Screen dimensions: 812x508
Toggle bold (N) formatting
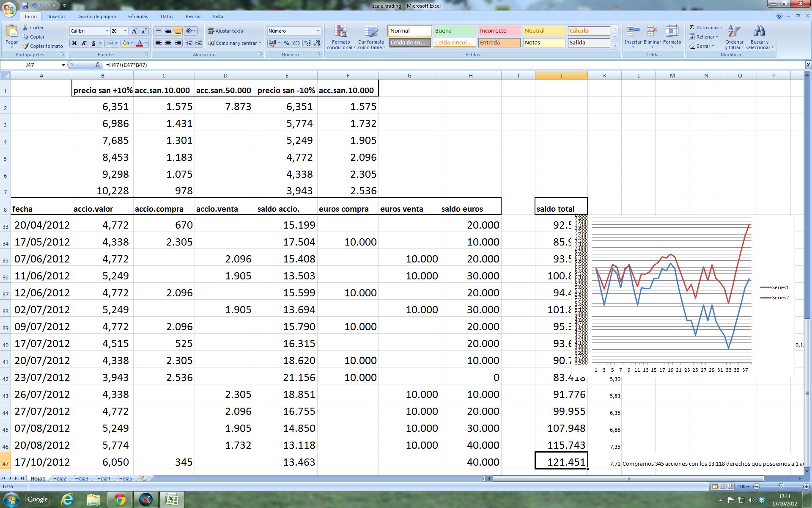click(74, 43)
